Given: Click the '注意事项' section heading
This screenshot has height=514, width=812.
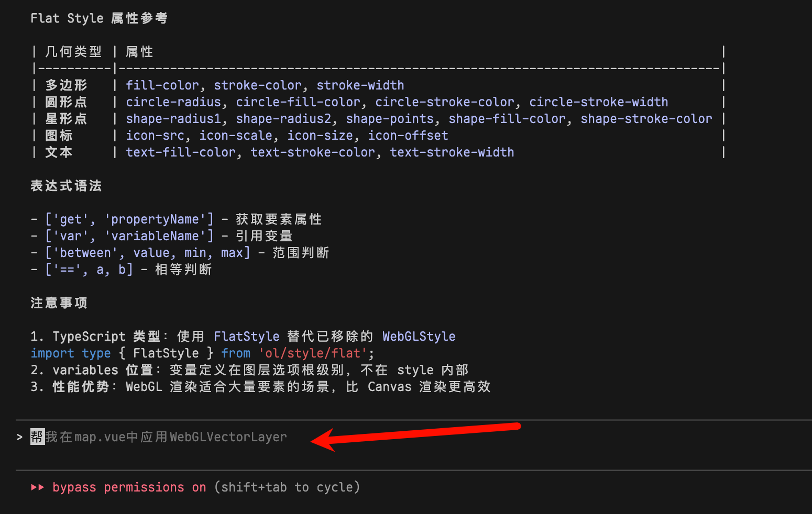Looking at the screenshot, I should click(x=59, y=303).
